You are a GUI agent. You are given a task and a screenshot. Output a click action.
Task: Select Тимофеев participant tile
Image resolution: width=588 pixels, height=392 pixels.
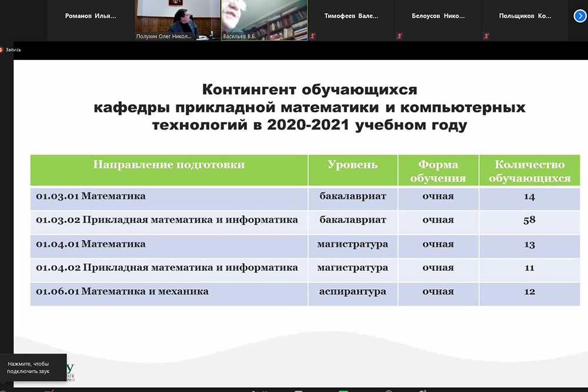coord(351,16)
